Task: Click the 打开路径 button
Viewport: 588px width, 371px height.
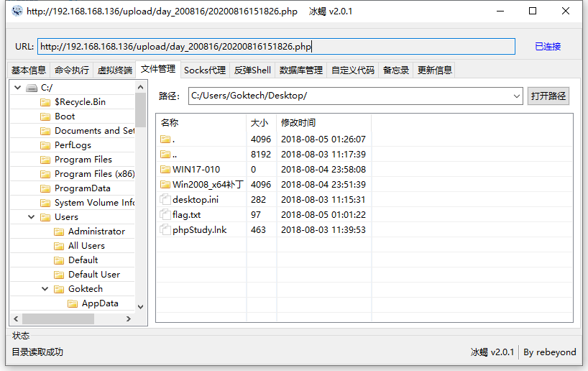Action: (x=548, y=96)
